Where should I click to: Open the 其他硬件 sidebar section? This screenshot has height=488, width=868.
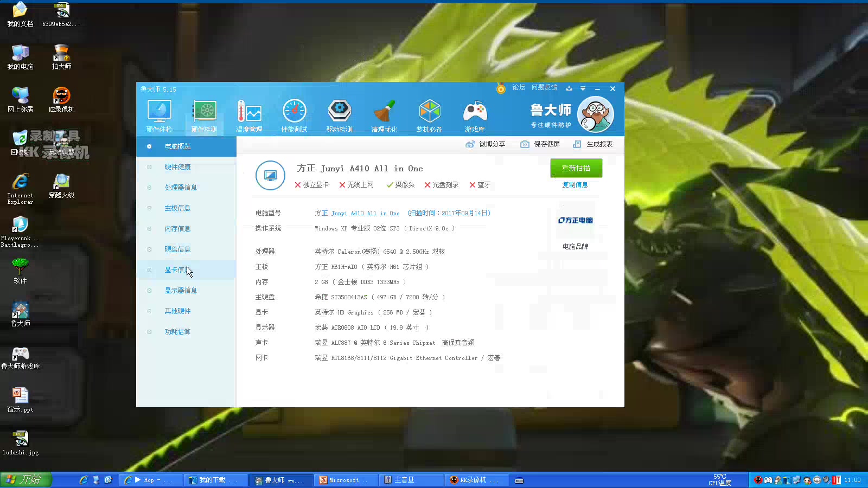coord(186,311)
